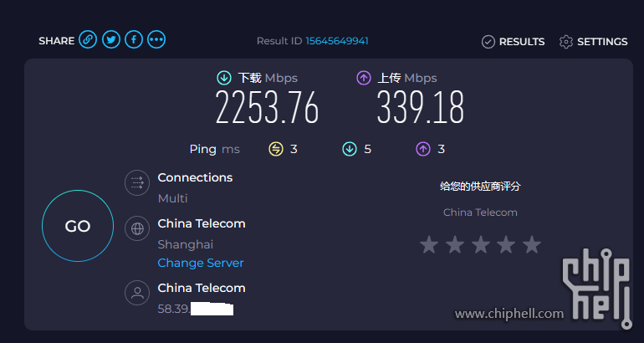
Task: Toggle Multi connections mode
Action: (x=172, y=198)
